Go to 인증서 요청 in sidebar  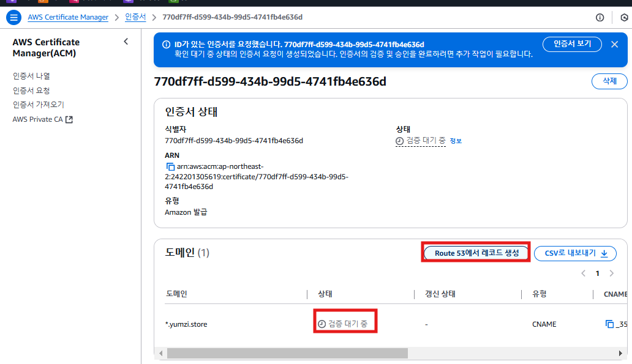coord(31,90)
